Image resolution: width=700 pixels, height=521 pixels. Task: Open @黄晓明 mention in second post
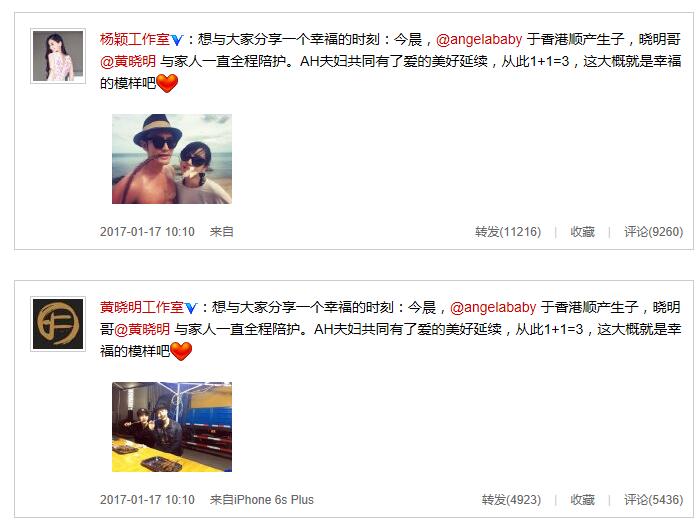(142, 329)
